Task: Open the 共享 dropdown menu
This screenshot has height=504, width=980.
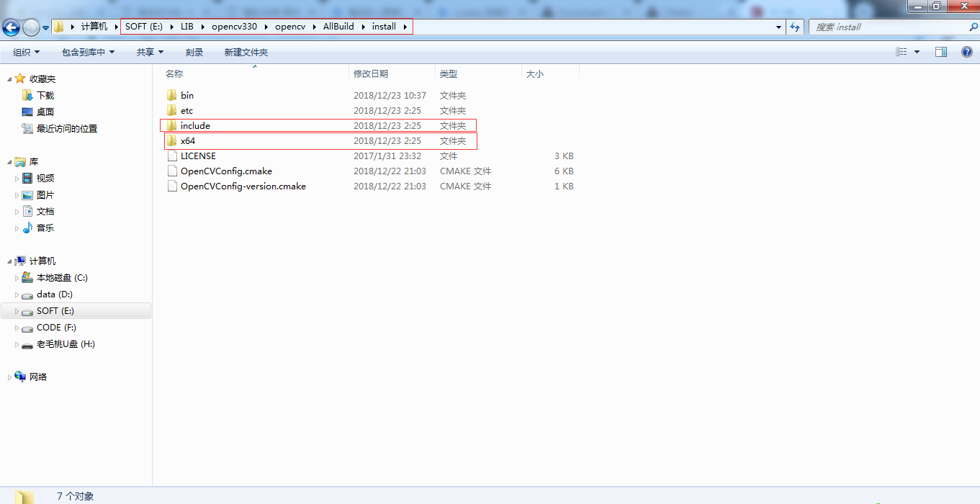Action: [x=148, y=51]
